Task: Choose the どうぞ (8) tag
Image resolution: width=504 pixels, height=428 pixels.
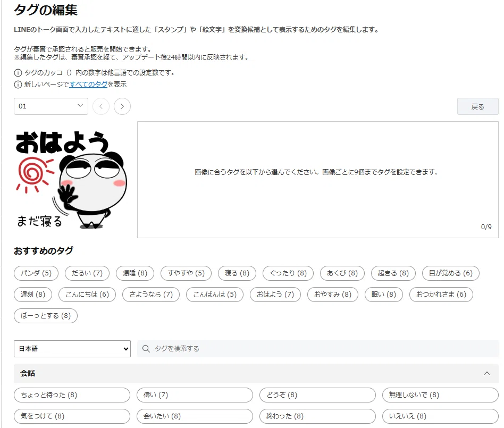Action: tap(317, 395)
